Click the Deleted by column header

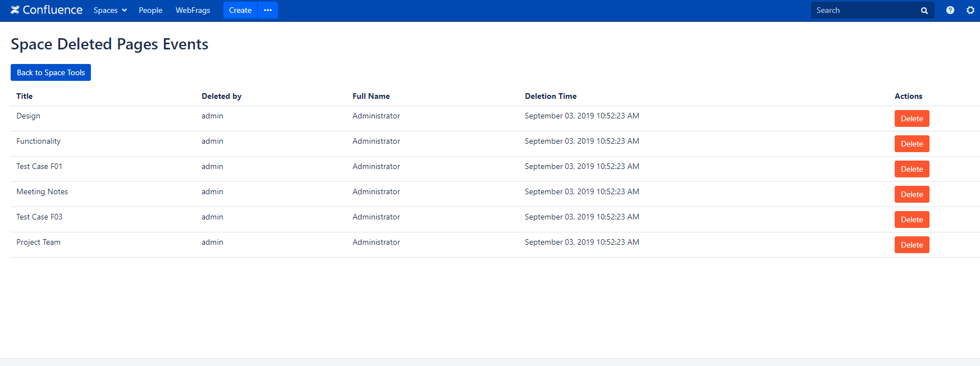pyautogui.click(x=222, y=96)
